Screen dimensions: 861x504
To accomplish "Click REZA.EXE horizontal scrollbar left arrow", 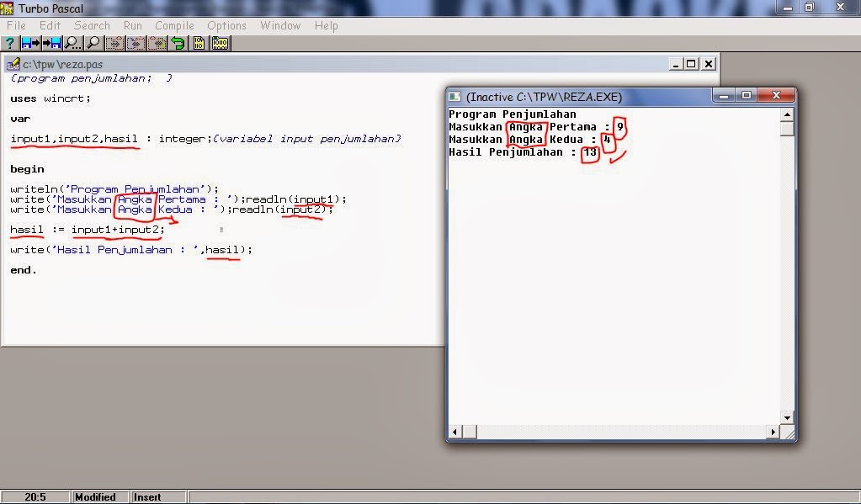I will [x=454, y=432].
